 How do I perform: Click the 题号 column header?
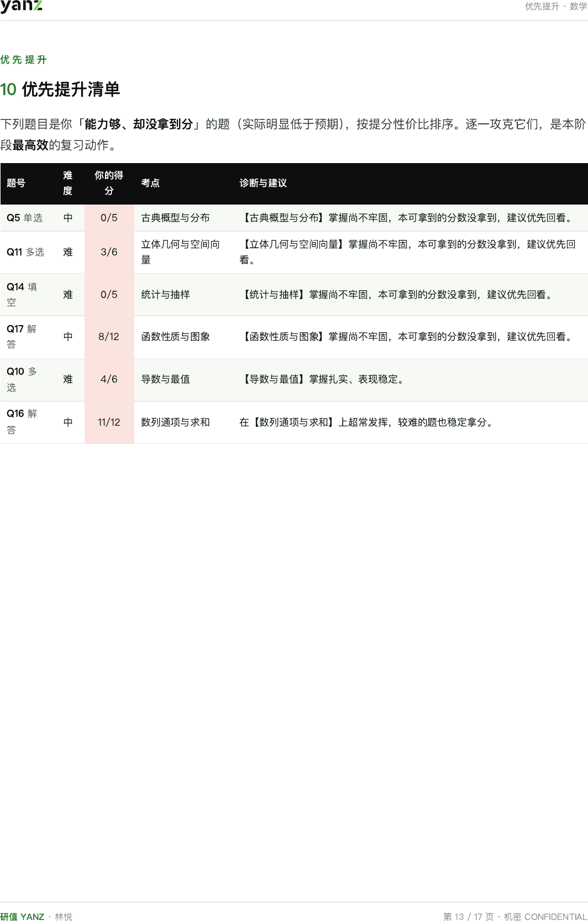click(16, 183)
